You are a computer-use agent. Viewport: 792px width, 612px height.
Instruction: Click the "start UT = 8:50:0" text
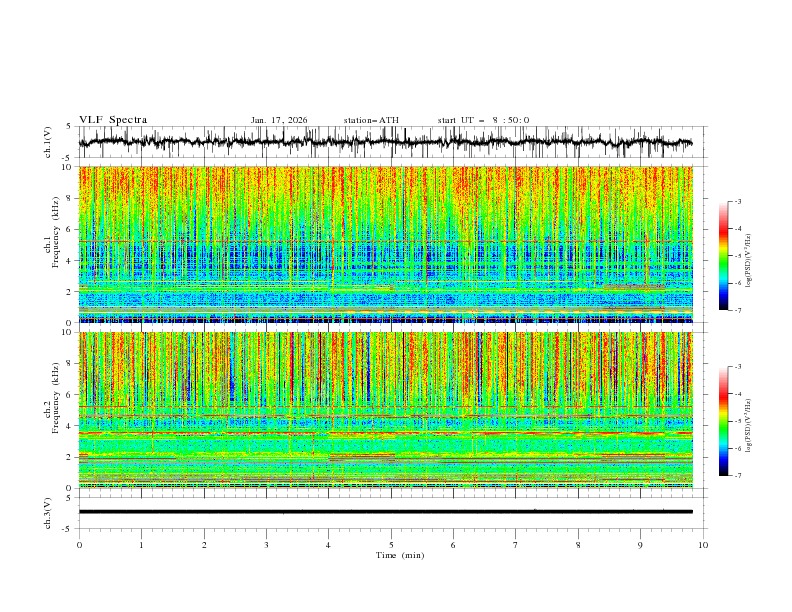[x=483, y=120]
